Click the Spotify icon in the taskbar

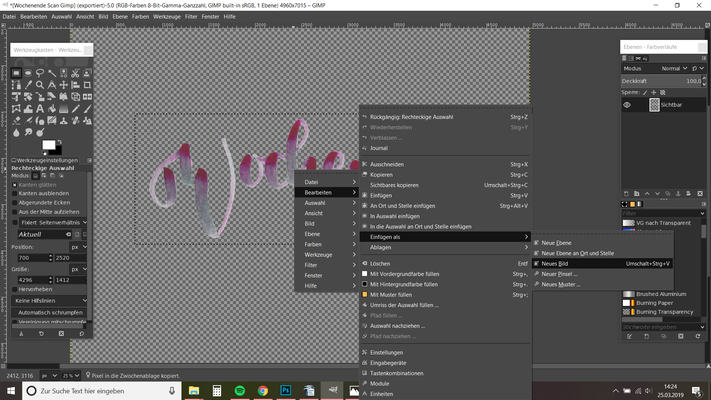pos(241,389)
